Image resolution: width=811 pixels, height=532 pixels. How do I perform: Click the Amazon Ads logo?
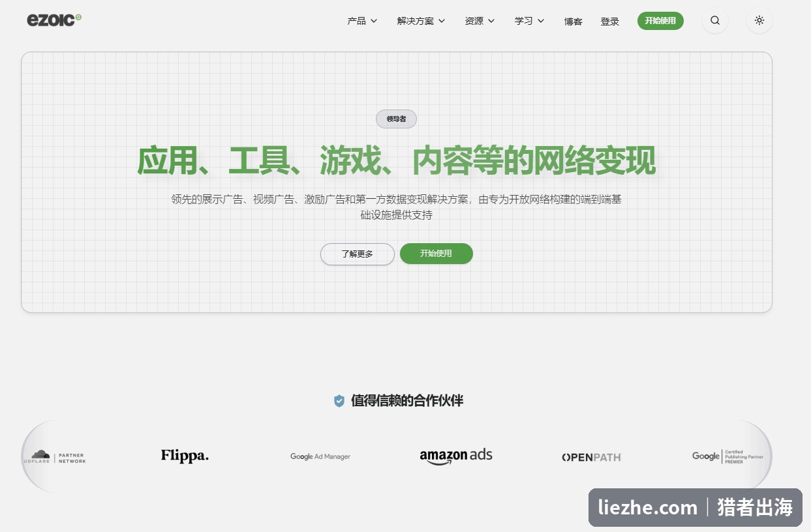click(456, 456)
